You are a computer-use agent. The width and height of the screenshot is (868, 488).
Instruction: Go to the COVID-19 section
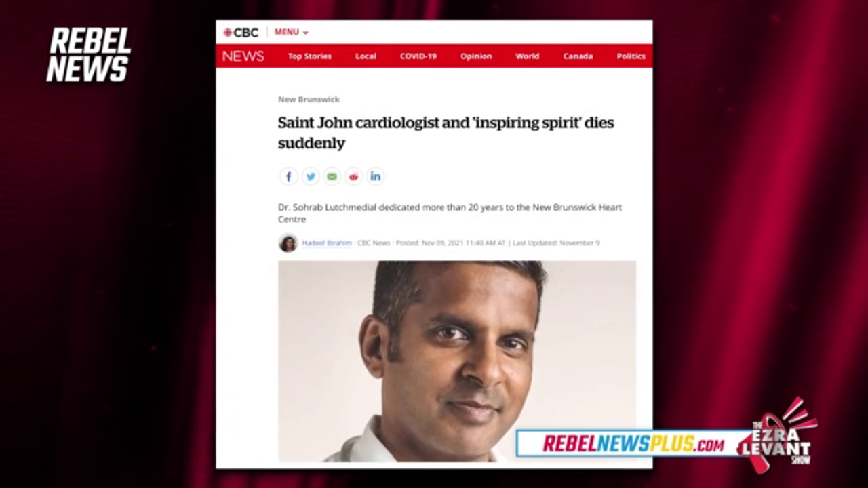(418, 56)
